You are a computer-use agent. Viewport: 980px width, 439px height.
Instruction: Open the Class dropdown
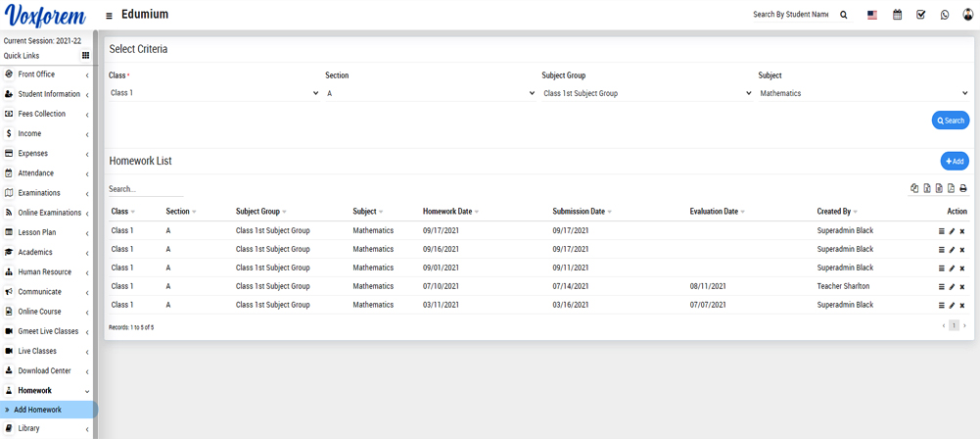214,93
